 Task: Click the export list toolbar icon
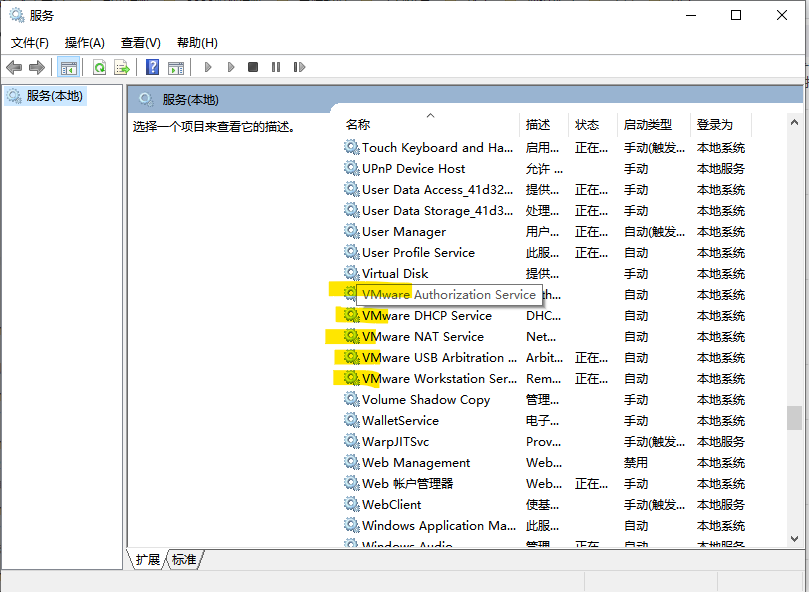(x=122, y=67)
